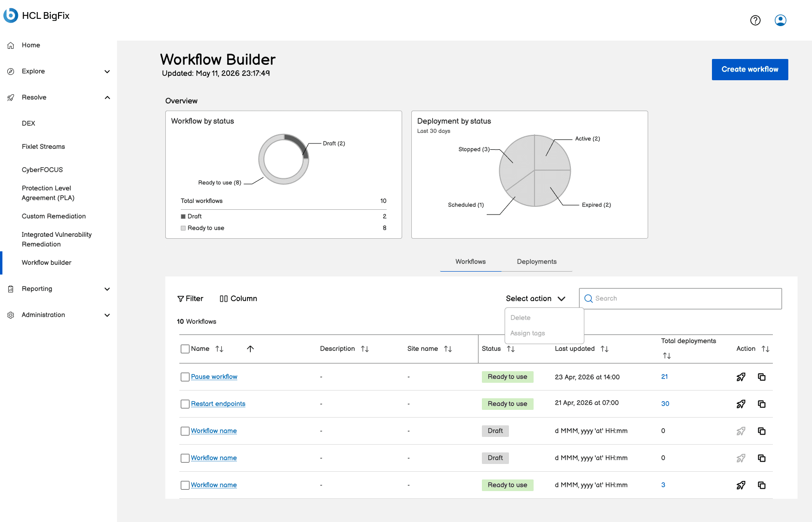Collapse the Resolve menu chevron
Image resolution: width=812 pixels, height=522 pixels.
point(107,98)
